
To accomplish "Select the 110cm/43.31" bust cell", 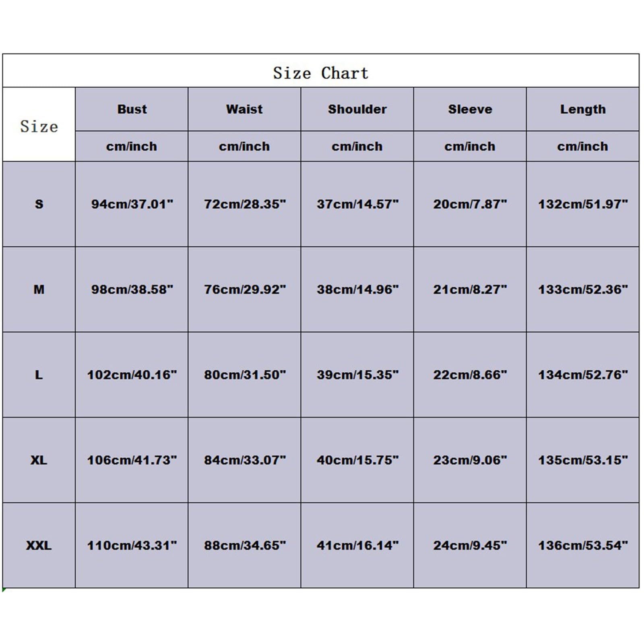I will click(x=132, y=545).
